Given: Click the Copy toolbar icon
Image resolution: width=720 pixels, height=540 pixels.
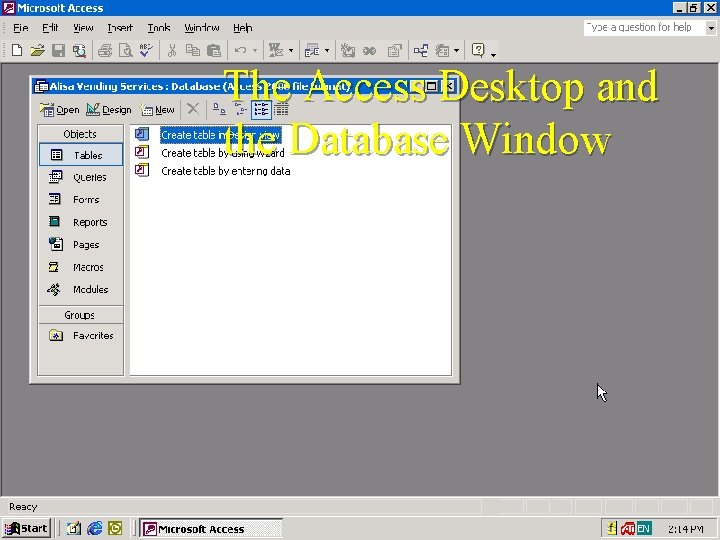Looking at the screenshot, I should coord(193,50).
